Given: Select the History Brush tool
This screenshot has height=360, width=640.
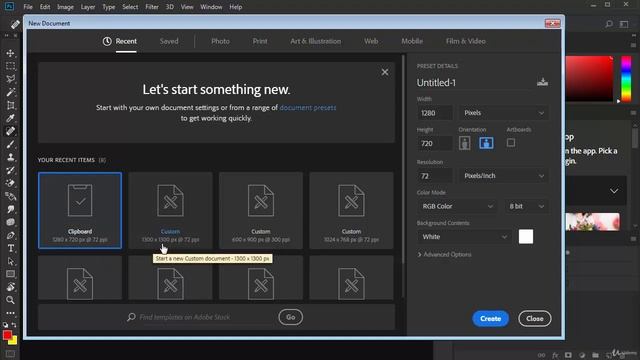Looking at the screenshot, I should (10, 170).
